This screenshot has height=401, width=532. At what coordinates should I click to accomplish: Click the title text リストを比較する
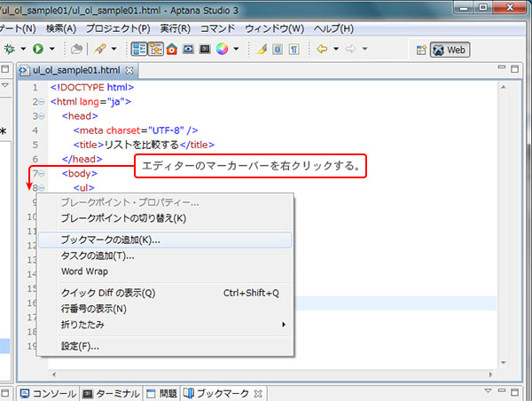pos(142,145)
